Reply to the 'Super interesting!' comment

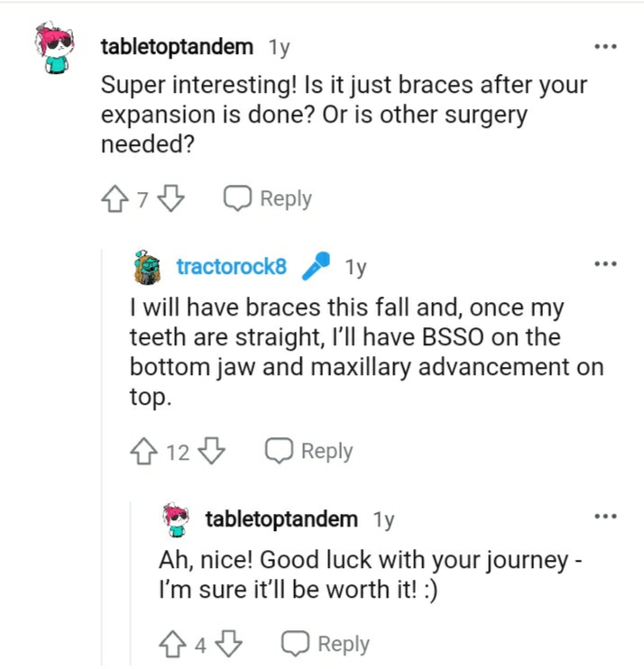[x=268, y=199]
